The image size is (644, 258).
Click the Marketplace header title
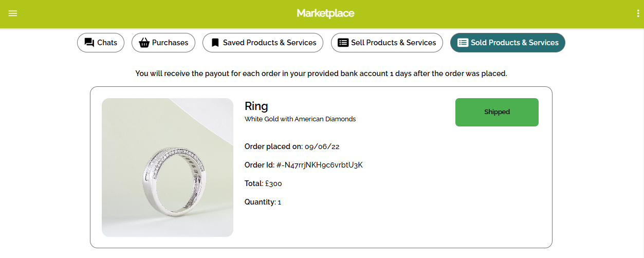325,13
